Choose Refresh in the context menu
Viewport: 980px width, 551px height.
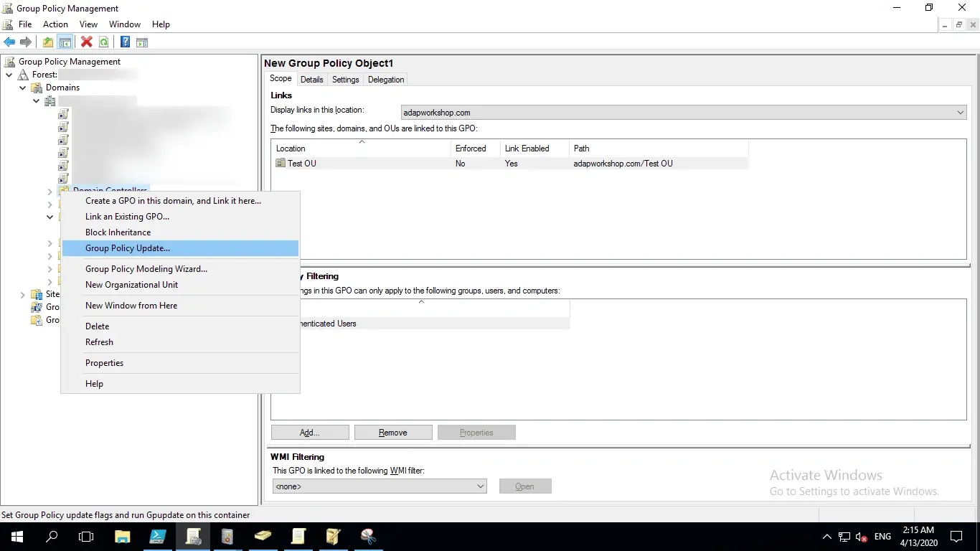point(180,342)
